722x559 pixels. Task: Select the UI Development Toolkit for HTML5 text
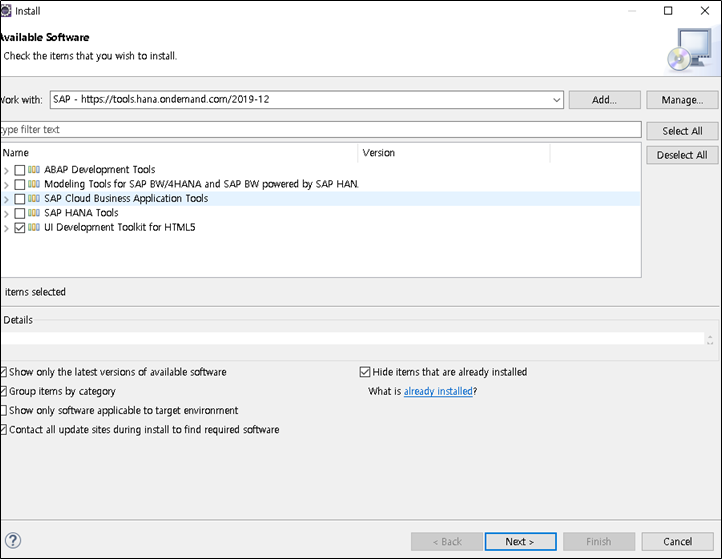[x=120, y=227]
